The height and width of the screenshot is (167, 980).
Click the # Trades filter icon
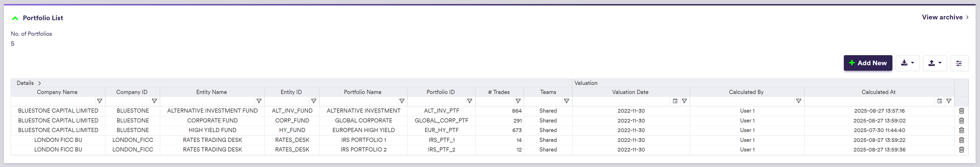[518, 101]
